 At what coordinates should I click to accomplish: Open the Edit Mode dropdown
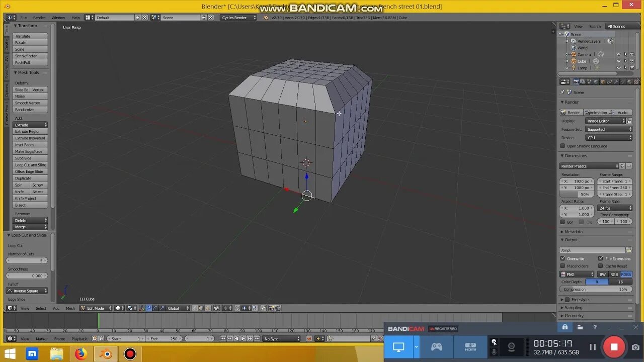(96, 308)
